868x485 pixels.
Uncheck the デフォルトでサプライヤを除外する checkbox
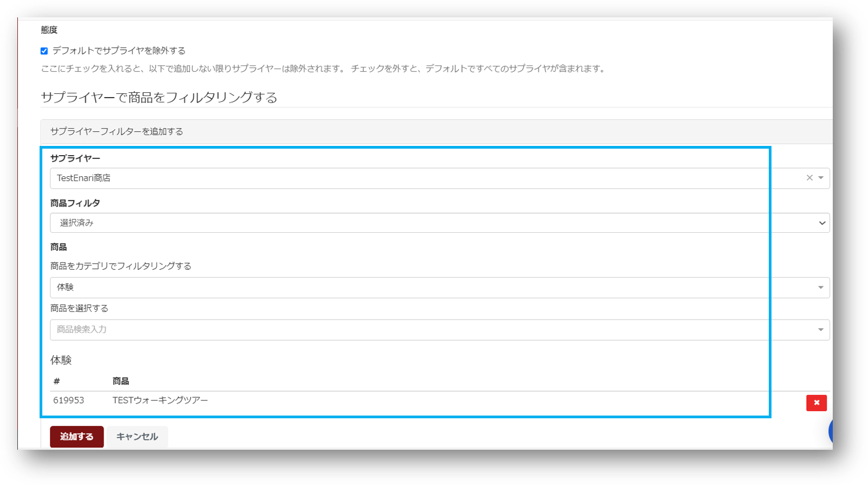coord(44,51)
